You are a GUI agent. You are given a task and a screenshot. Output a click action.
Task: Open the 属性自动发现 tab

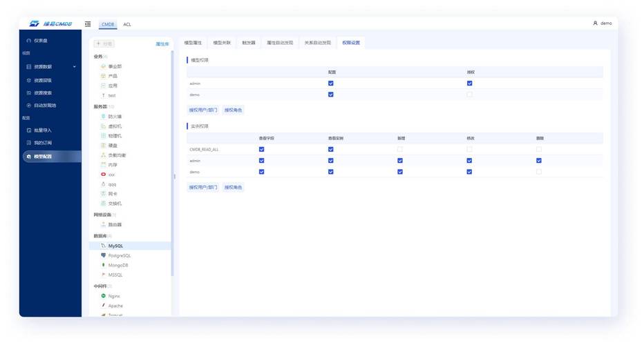[x=280, y=43]
